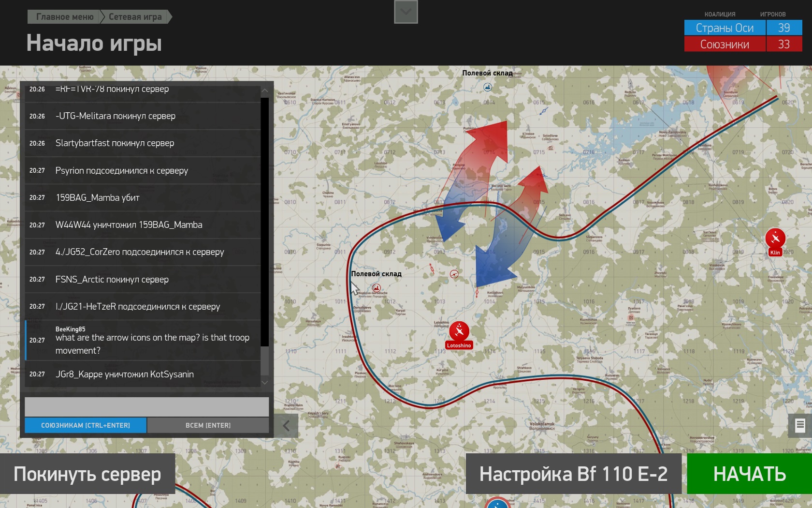Click the western Полевой склад depot icon
812x508 pixels.
(x=377, y=288)
